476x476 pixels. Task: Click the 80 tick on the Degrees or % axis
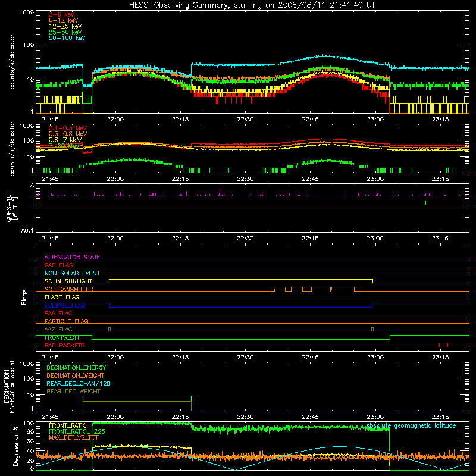pos(30,431)
